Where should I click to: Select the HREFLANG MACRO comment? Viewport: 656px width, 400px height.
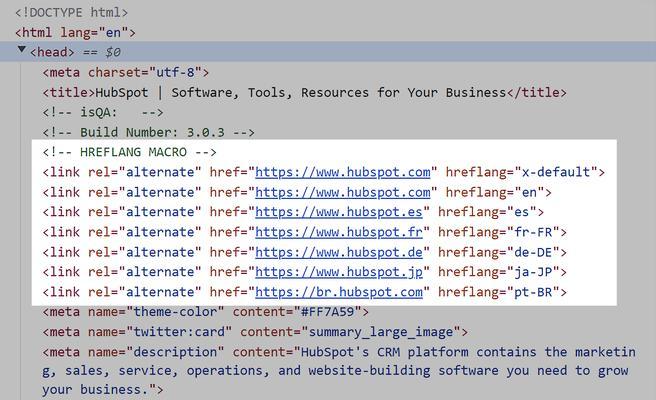click(x=130, y=152)
